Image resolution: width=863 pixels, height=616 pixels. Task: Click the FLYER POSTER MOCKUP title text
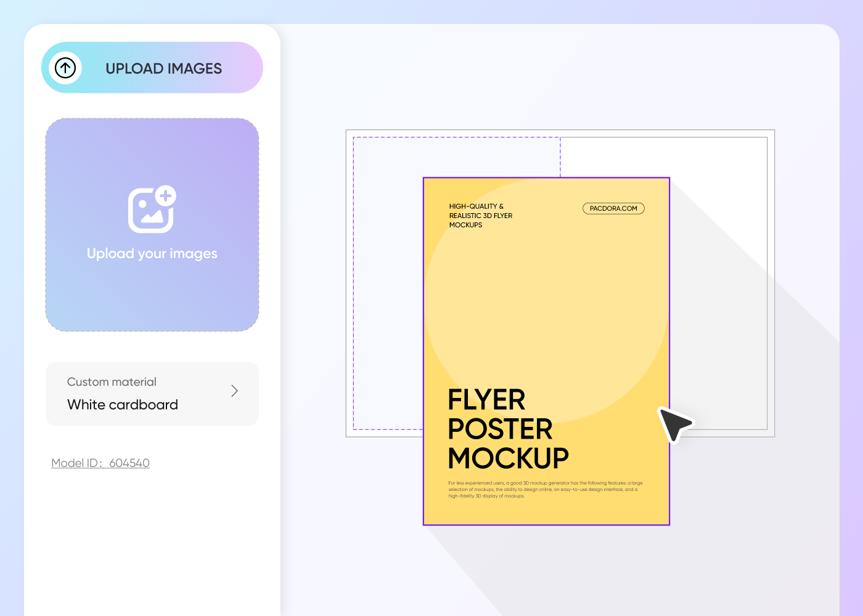tap(509, 429)
